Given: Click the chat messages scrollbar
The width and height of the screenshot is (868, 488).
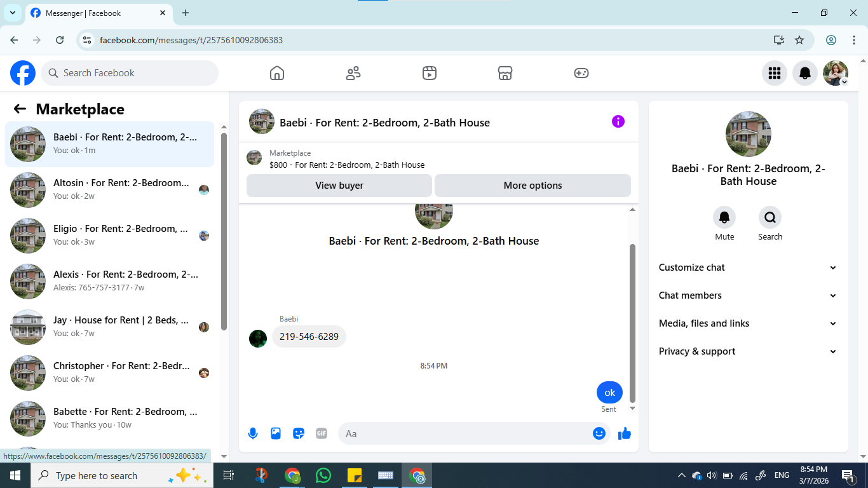Looking at the screenshot, I should pyautogui.click(x=632, y=323).
